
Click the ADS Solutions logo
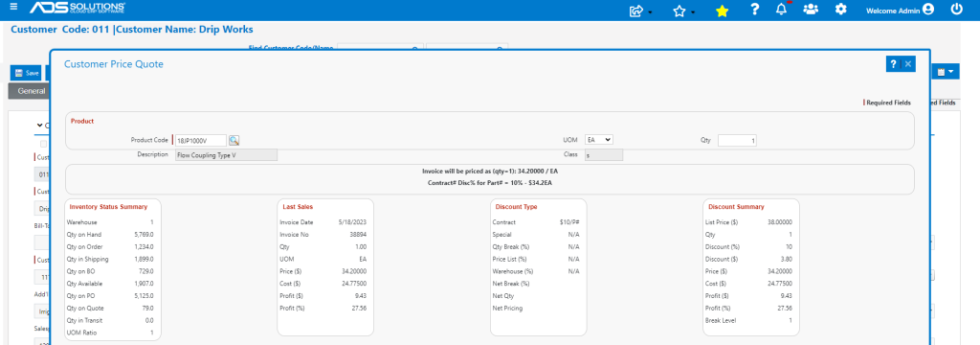click(78, 8)
